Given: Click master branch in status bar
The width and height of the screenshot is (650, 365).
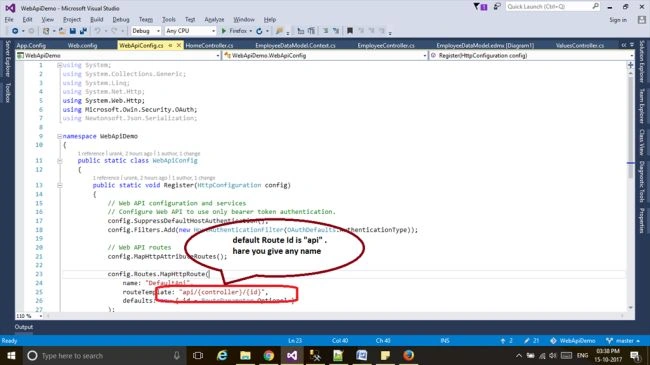Looking at the screenshot, I should click(x=623, y=341).
